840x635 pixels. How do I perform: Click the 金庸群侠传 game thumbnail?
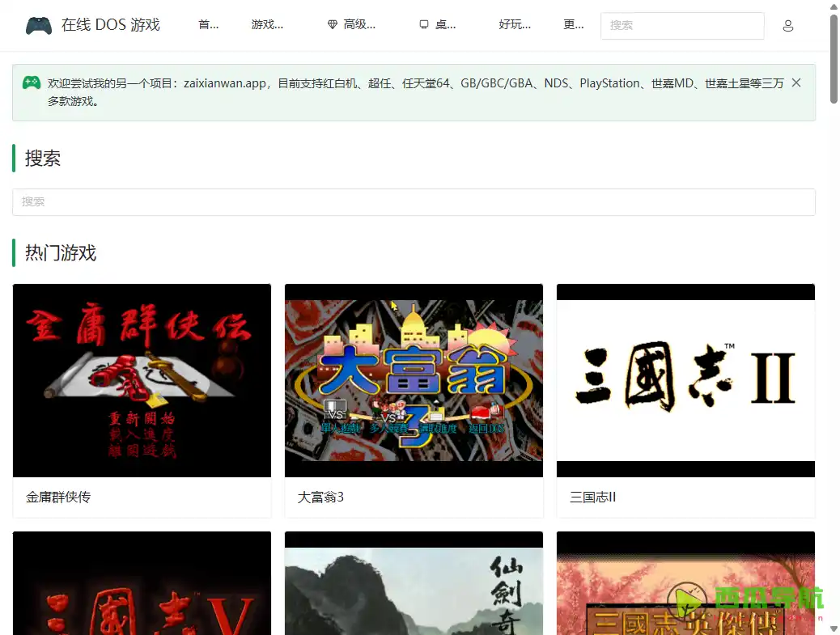(142, 380)
